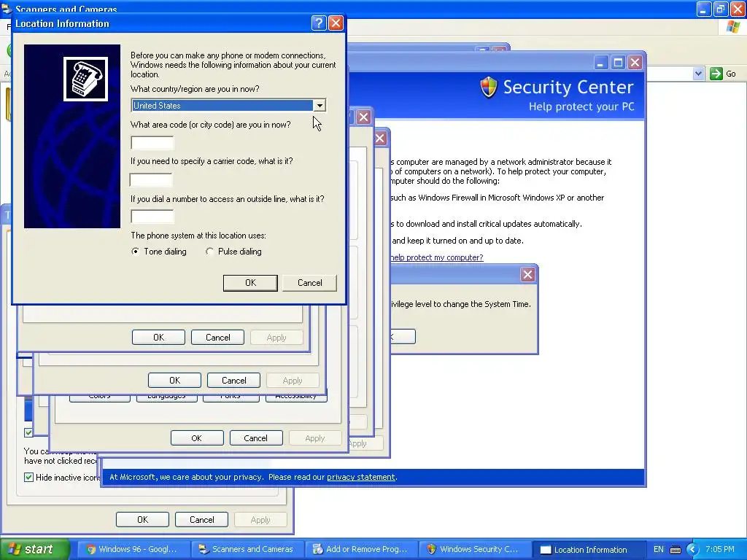The height and width of the screenshot is (560, 747).
Task: Close the Scanners and Cameras window
Action: coord(738,9)
